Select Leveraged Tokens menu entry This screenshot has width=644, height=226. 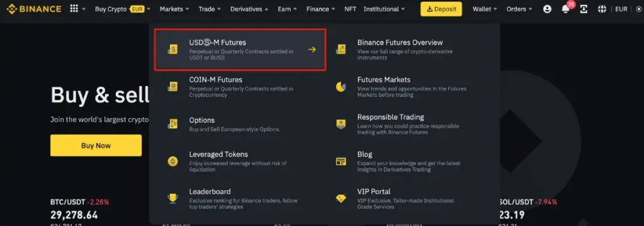coord(241,161)
